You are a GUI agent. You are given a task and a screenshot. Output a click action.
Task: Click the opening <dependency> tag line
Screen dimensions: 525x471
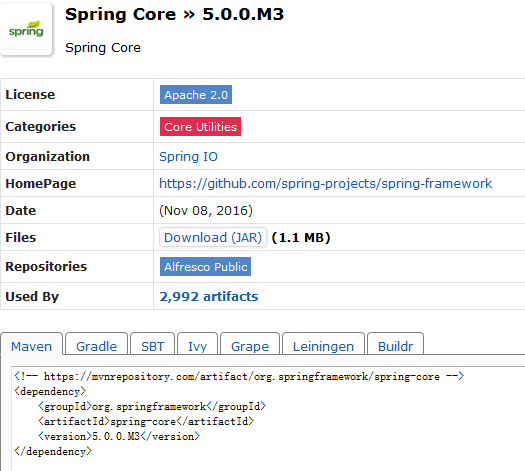(x=50, y=392)
